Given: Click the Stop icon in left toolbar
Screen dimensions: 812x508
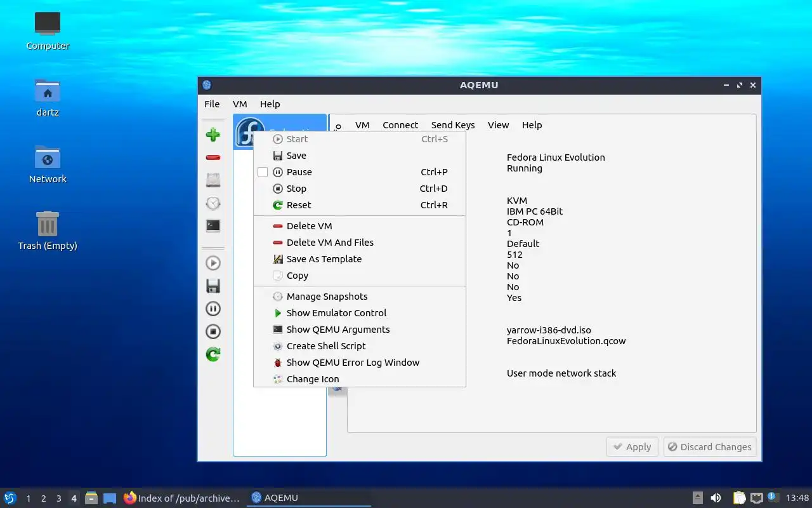Looking at the screenshot, I should (x=213, y=331).
